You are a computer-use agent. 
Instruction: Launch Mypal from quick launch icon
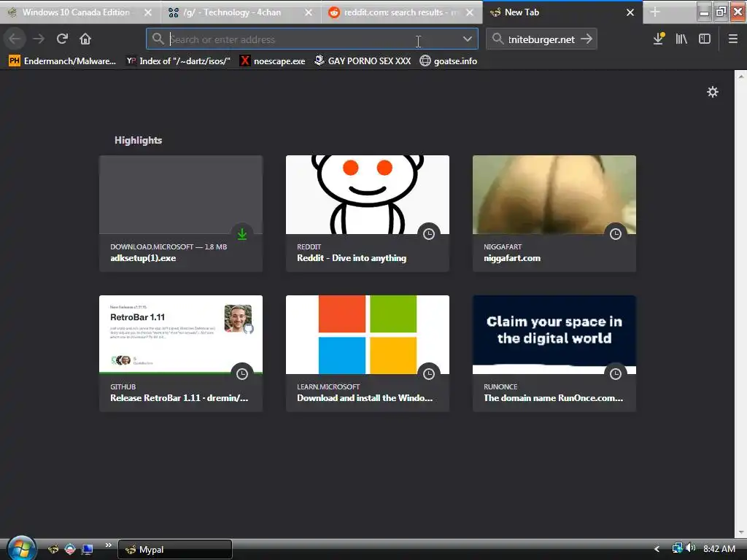[53, 550]
